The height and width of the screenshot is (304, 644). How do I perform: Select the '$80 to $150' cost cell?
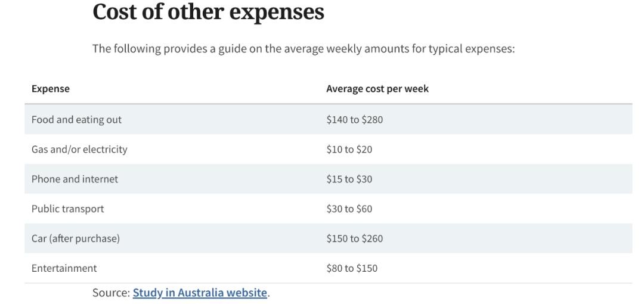352,268
